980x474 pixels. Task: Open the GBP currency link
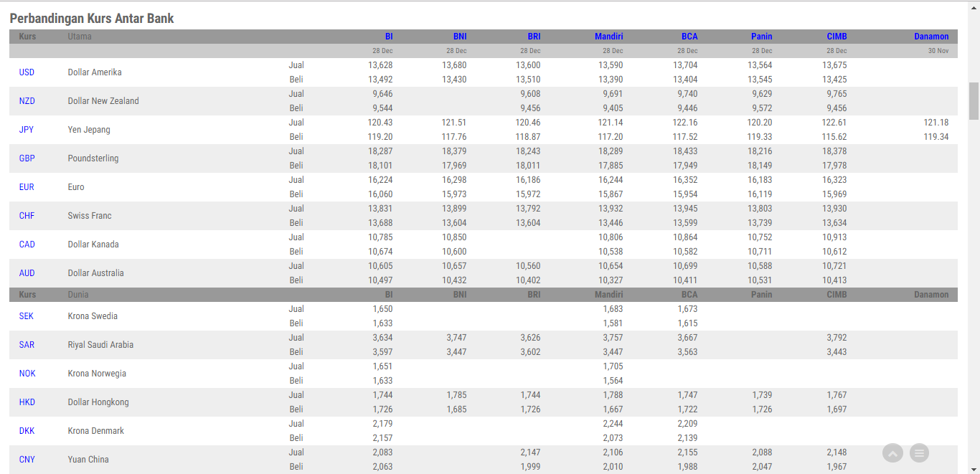click(27, 158)
